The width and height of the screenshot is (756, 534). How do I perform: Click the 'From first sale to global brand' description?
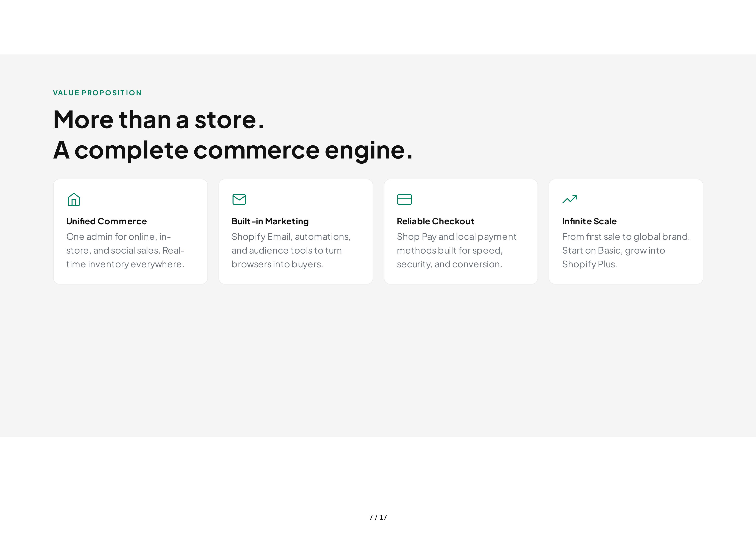626,250
